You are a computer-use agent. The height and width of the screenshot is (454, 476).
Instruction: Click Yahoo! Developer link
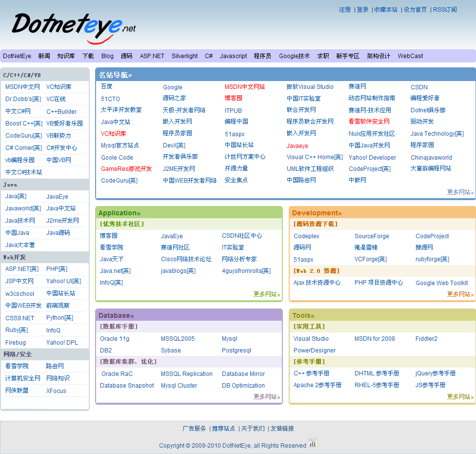372,157
